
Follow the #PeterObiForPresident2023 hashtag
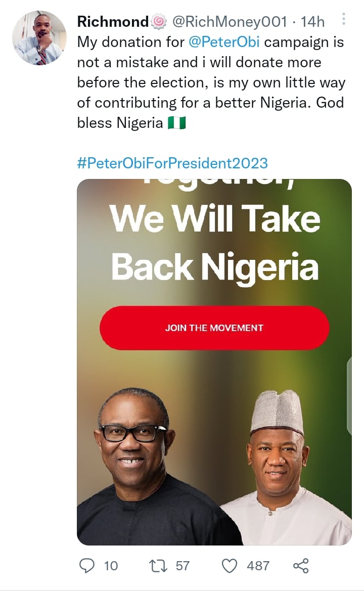coord(172,163)
